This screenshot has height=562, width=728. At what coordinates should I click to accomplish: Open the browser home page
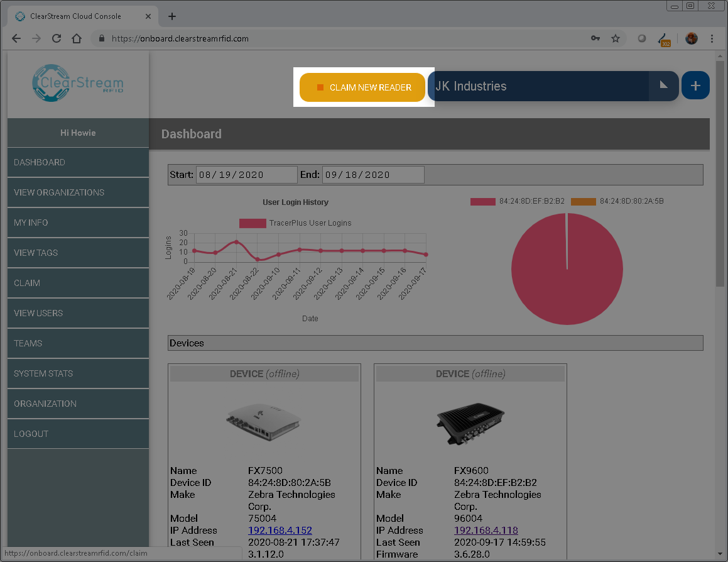coord(77,38)
